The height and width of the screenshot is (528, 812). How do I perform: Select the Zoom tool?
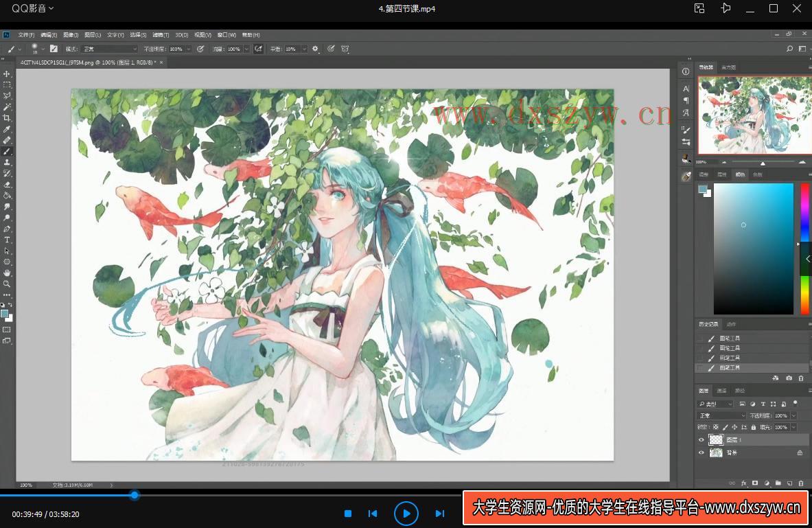(7, 284)
